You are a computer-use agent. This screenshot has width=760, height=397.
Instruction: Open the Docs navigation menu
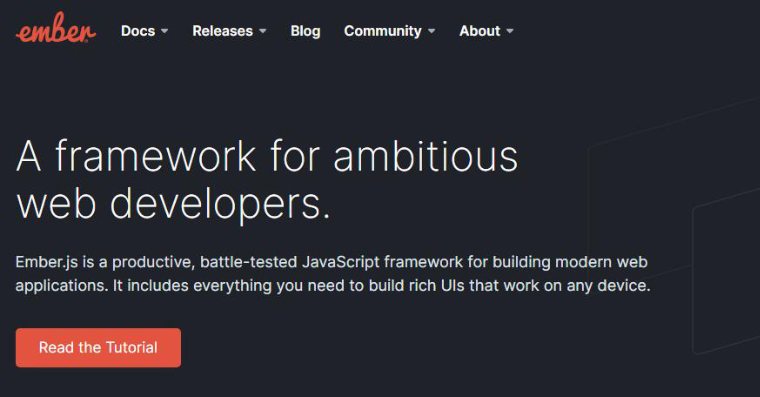click(x=138, y=31)
